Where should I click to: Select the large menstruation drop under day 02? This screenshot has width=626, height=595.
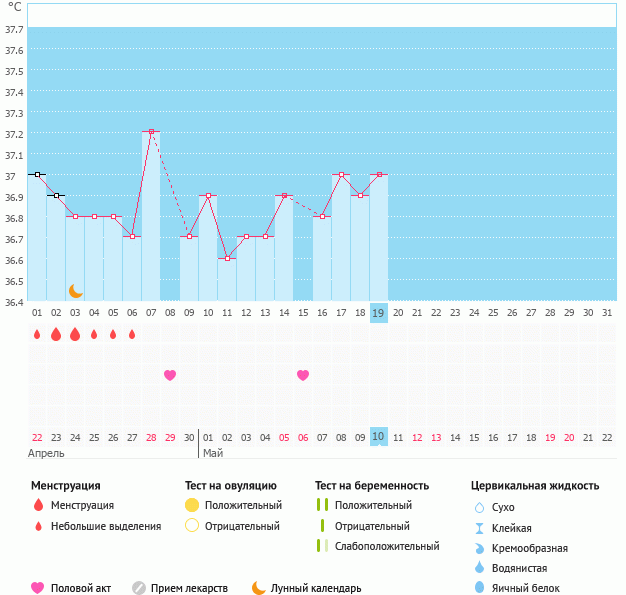pos(56,334)
